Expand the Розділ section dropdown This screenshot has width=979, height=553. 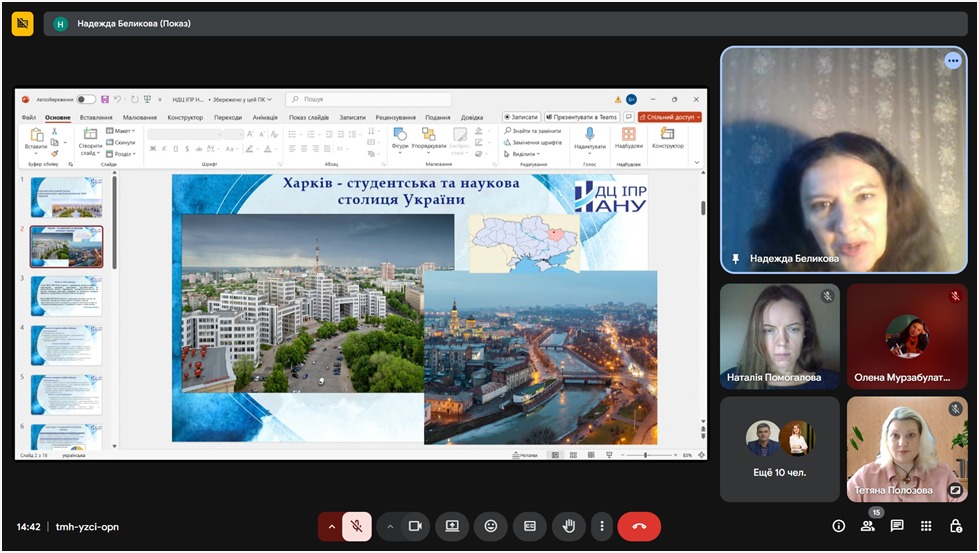pyautogui.click(x=121, y=154)
